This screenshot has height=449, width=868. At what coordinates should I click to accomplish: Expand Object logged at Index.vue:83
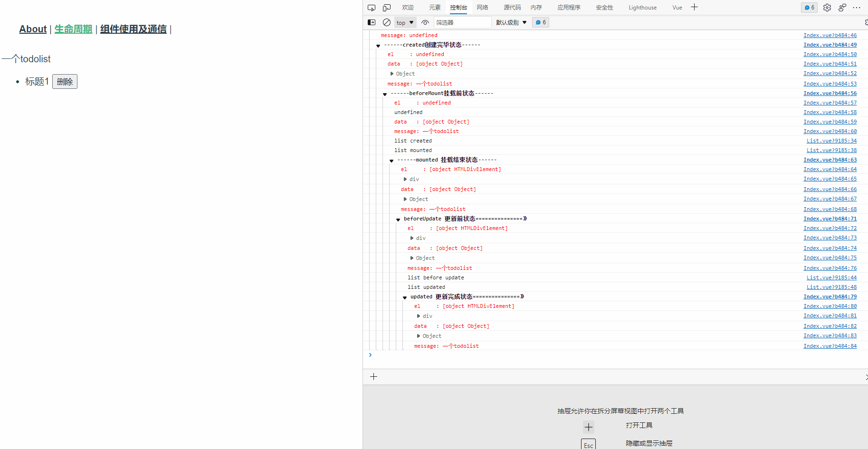point(419,336)
